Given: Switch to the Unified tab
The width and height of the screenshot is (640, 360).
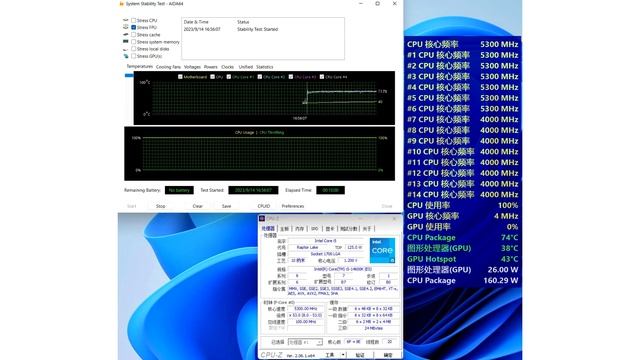Looking at the screenshot, I should point(246,67).
